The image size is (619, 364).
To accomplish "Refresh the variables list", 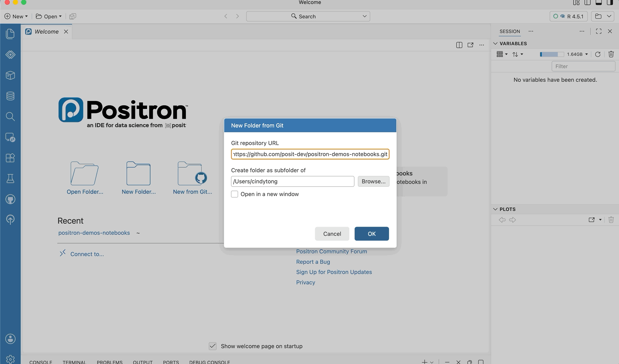I will pyautogui.click(x=597, y=54).
